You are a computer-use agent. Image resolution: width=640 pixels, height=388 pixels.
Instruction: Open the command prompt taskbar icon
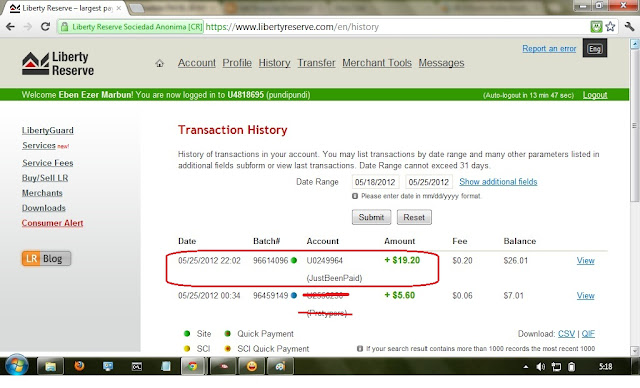tap(137, 366)
